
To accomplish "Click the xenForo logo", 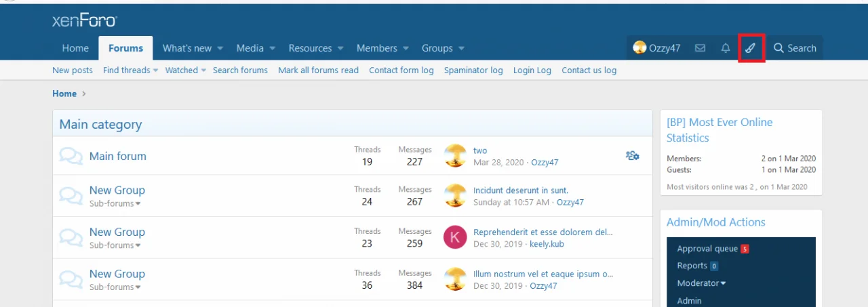I will (85, 21).
